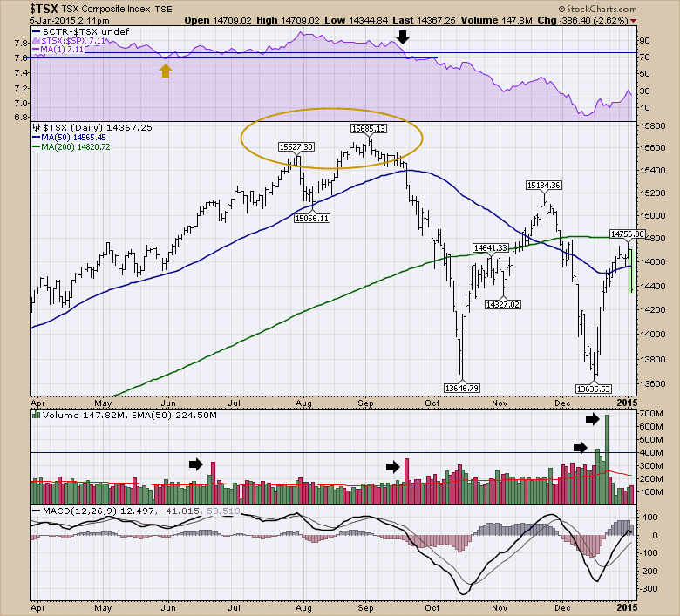Click the 14641.33 price label
The height and width of the screenshot is (616, 680).
[x=491, y=247]
